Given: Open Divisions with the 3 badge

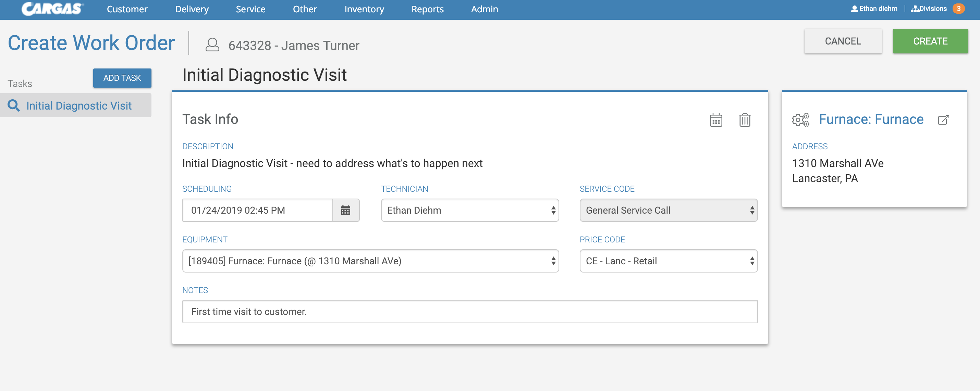Looking at the screenshot, I should tap(937, 9).
